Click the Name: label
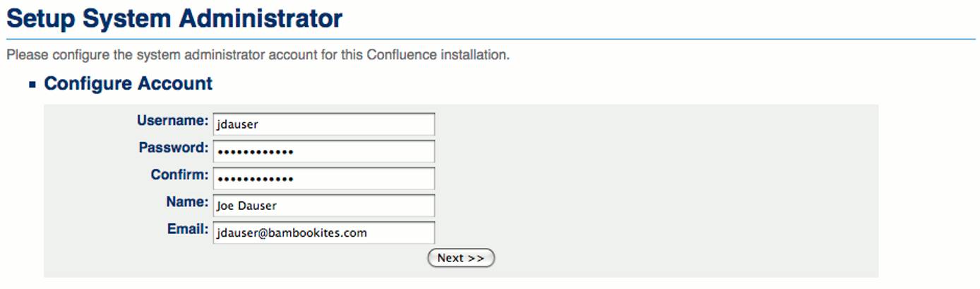This screenshot has width=980, height=289. point(187,202)
